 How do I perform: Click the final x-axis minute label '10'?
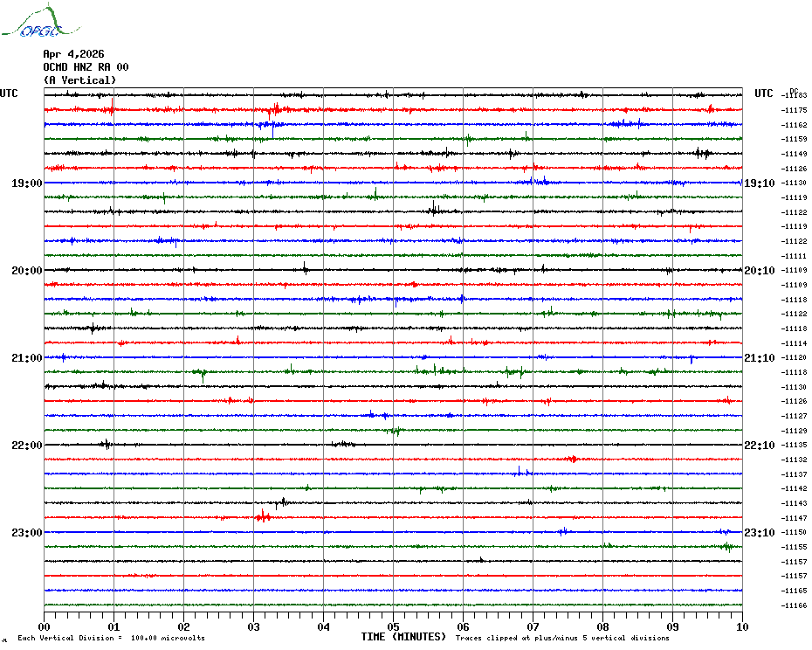[742, 626]
